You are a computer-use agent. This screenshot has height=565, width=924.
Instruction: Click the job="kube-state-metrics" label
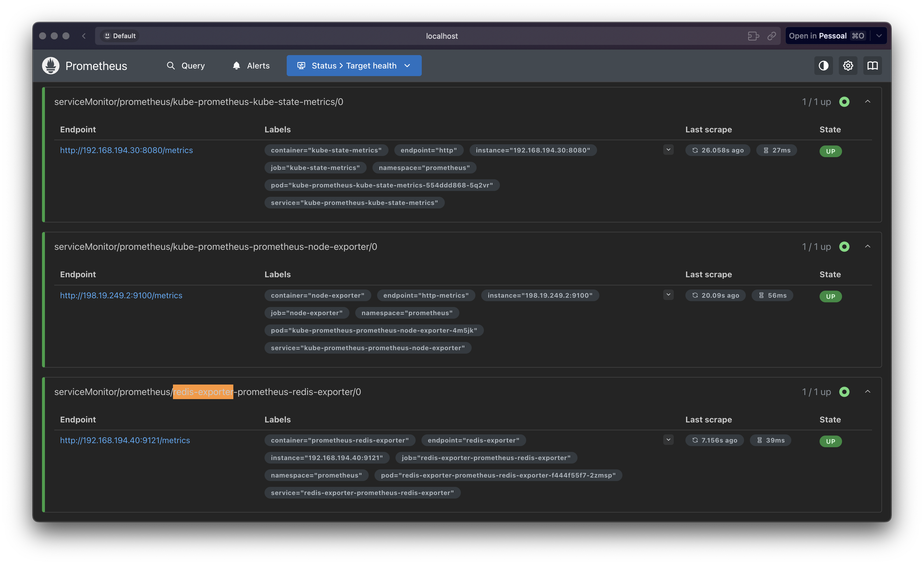(x=315, y=168)
